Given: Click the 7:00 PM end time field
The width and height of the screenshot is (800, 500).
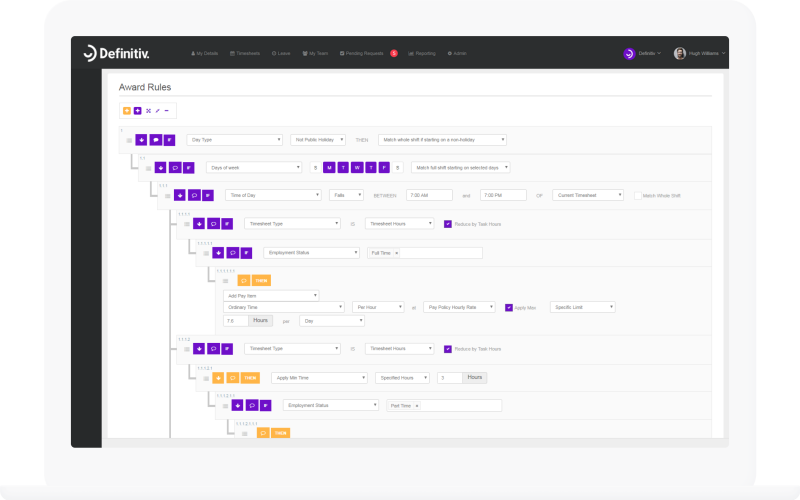Looking at the screenshot, I should click(x=503, y=195).
